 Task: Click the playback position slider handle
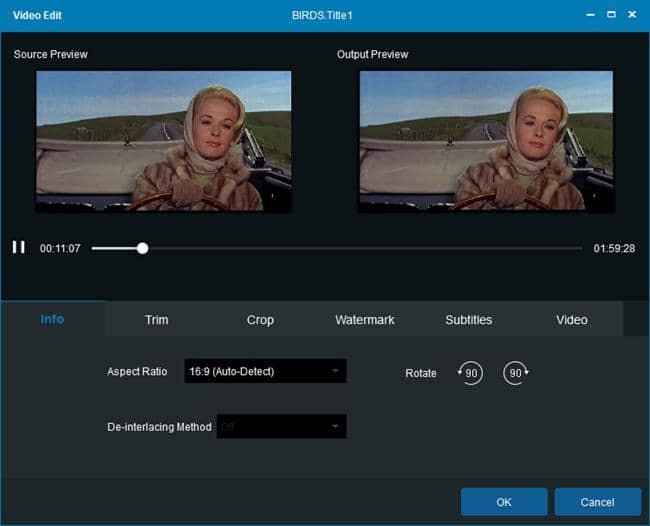(x=143, y=248)
